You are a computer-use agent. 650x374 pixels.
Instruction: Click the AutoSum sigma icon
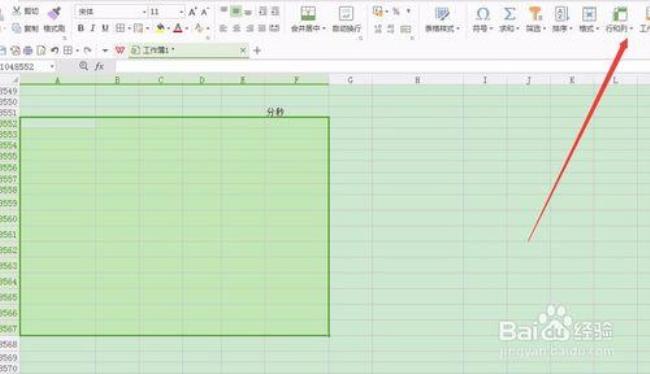click(509, 14)
